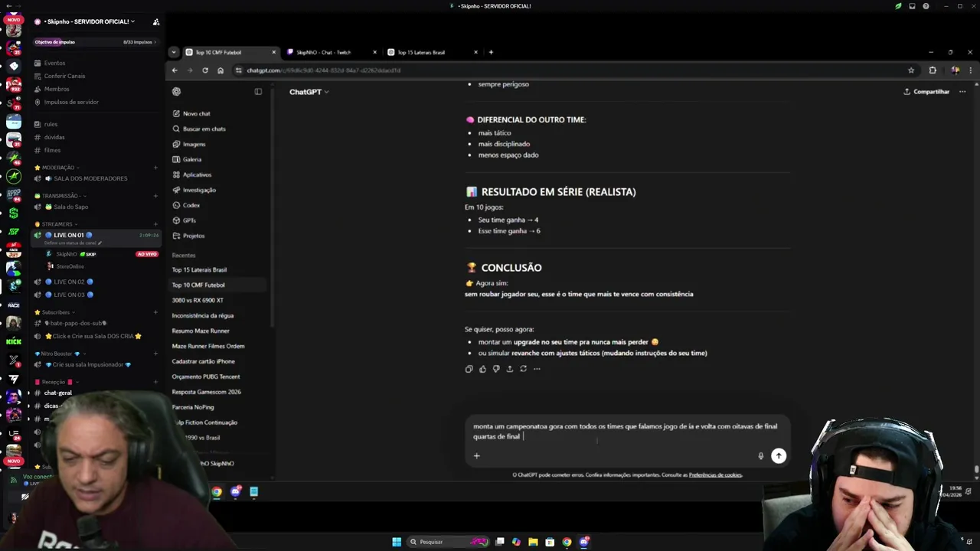
Task: Open Orçamento PUBG Tencent chat
Action: [x=206, y=377]
